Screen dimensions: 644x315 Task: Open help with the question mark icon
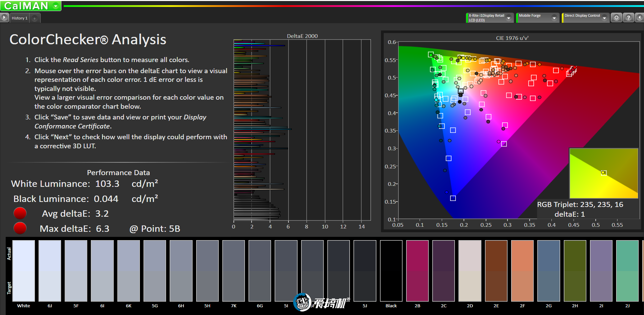pos(629,18)
